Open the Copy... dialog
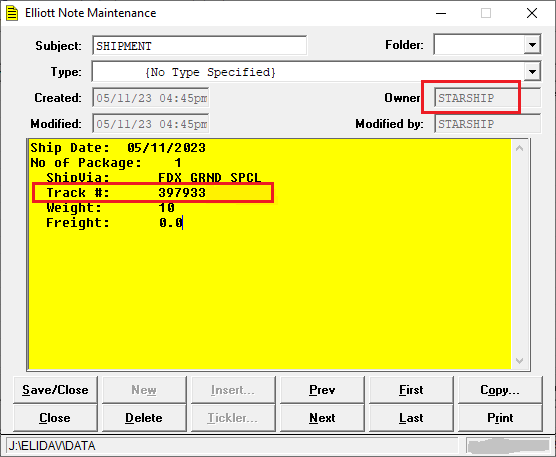This screenshot has width=556, height=457. coord(500,390)
